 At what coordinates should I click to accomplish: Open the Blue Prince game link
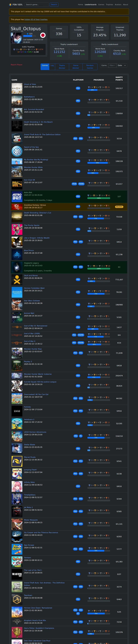[29, 251]
